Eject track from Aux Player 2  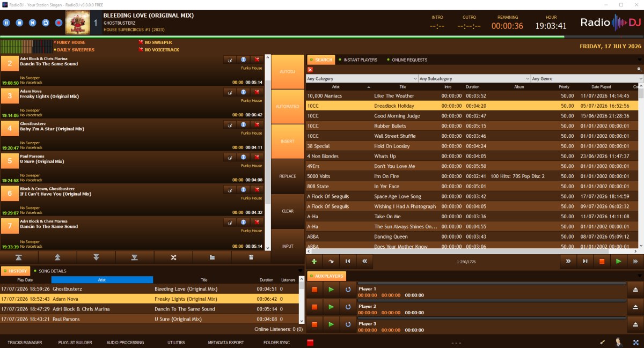click(x=635, y=307)
